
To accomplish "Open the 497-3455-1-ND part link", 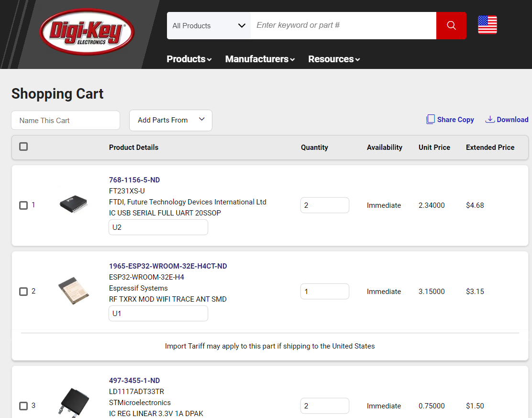I will point(134,380).
